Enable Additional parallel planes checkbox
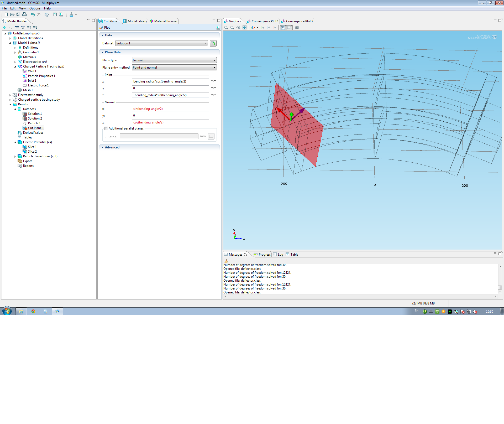This screenshot has height=424, width=504. (x=106, y=128)
